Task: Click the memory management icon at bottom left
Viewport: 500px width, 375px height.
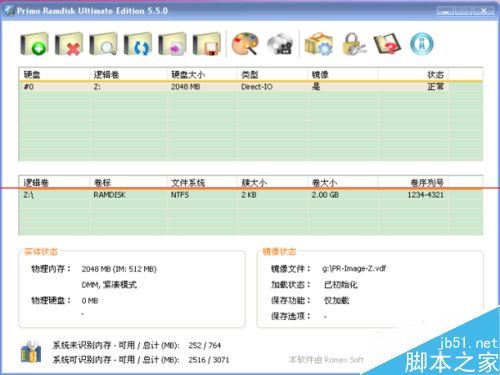Action: [x=31, y=352]
